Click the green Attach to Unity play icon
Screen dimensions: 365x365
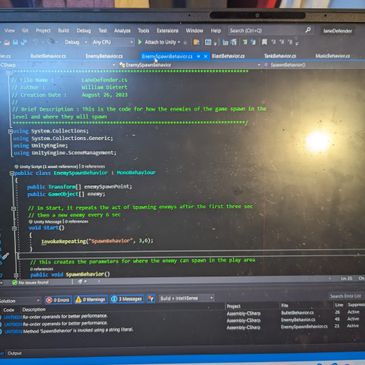click(x=140, y=42)
